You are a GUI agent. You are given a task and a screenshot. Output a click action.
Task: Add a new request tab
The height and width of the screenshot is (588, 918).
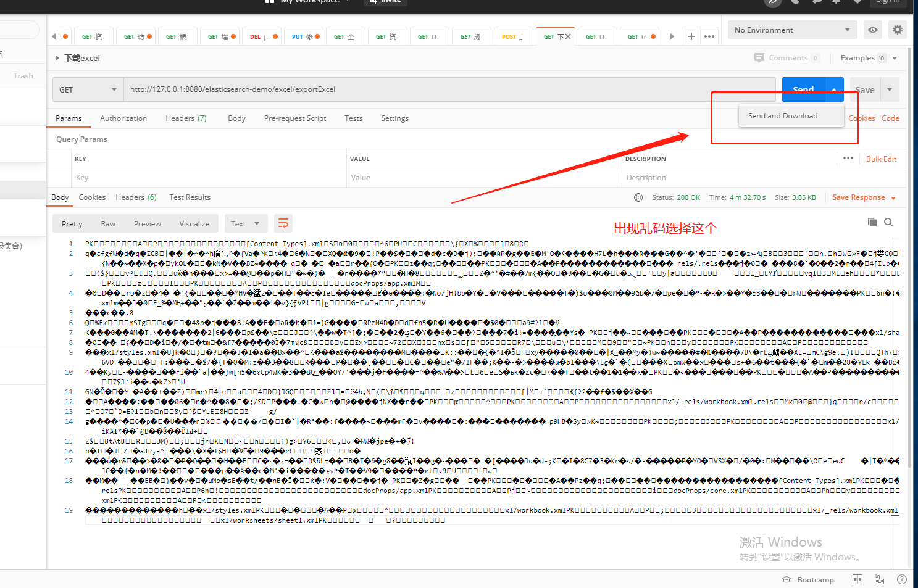(x=691, y=36)
